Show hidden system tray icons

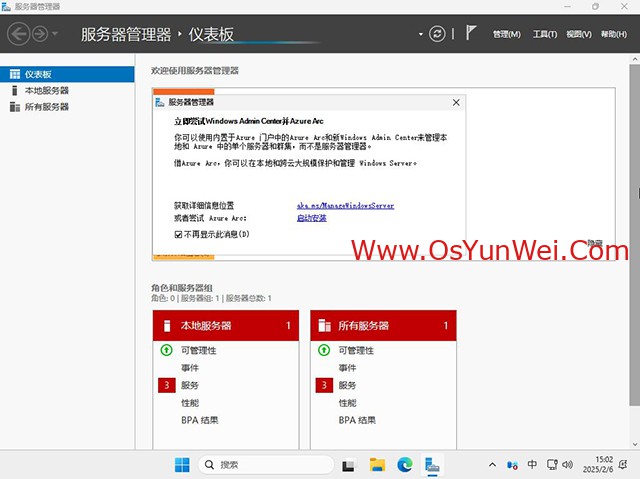pos(492,465)
